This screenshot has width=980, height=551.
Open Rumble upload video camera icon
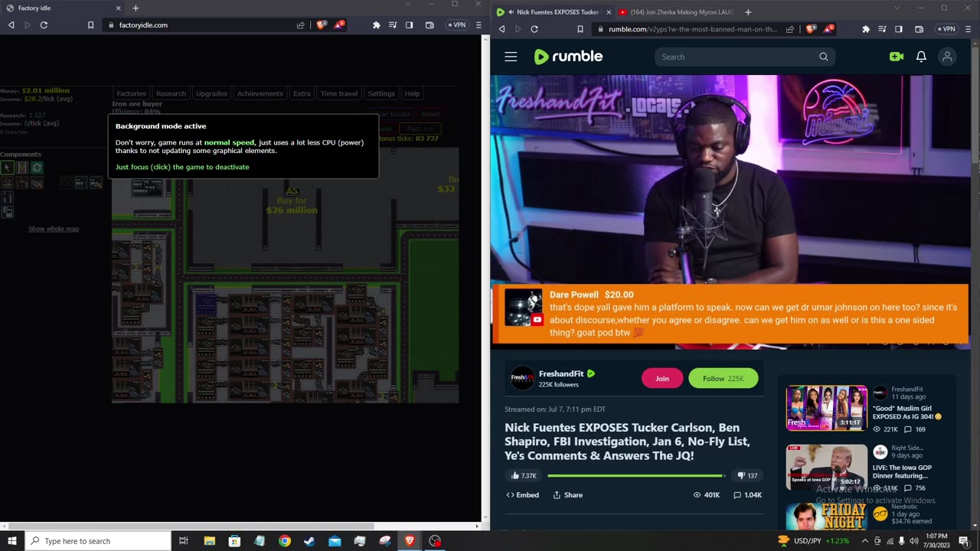tap(897, 57)
